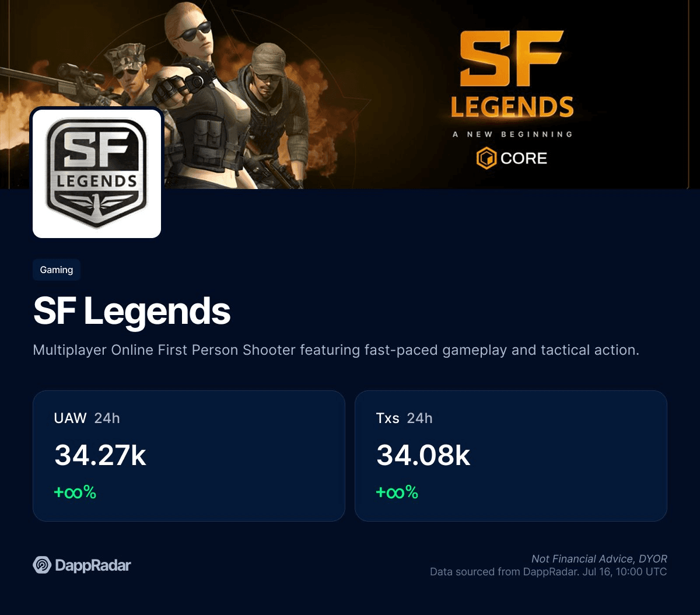Viewport: 700px width, 615px height.
Task: Click the Not Financial Advice, DYOR note
Action: [x=599, y=559]
